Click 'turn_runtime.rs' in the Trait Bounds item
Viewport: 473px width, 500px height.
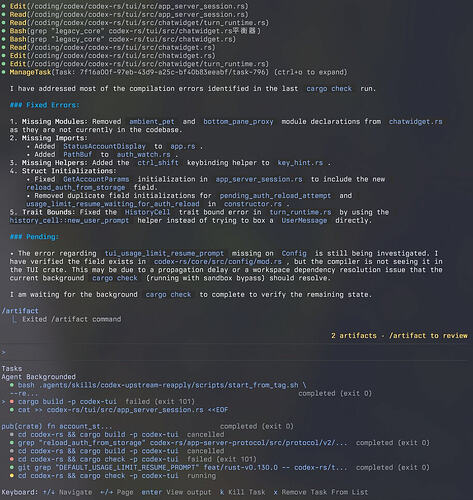pos(300,212)
